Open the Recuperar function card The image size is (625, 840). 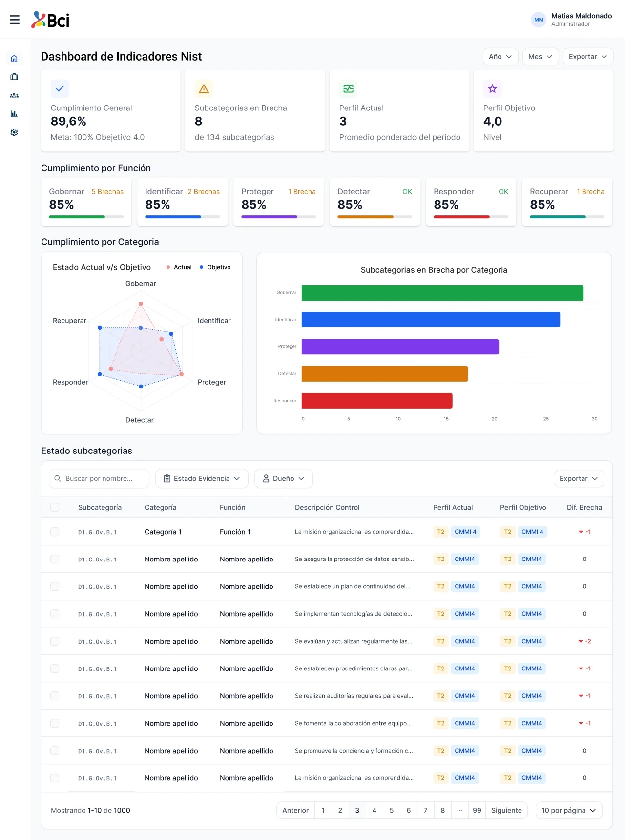click(567, 202)
